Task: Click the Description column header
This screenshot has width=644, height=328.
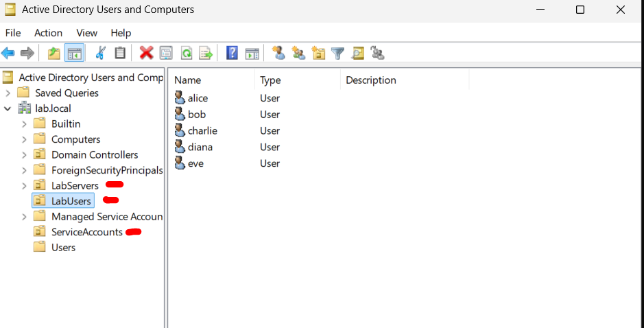Action: pos(405,80)
